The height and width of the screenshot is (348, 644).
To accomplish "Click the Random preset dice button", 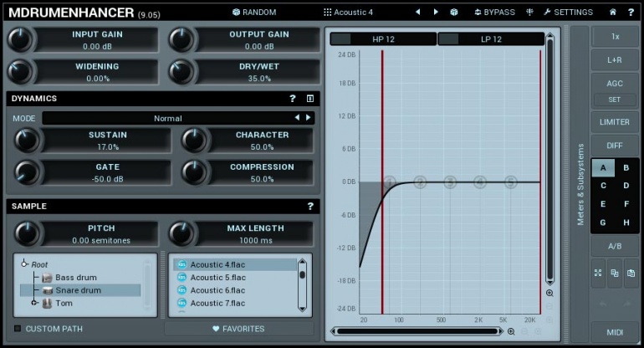I will click(x=254, y=12).
